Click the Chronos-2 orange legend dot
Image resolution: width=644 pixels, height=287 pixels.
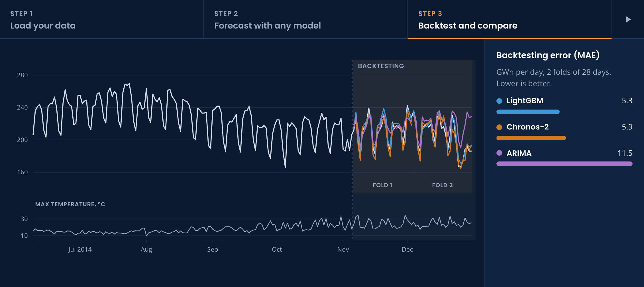(499, 127)
